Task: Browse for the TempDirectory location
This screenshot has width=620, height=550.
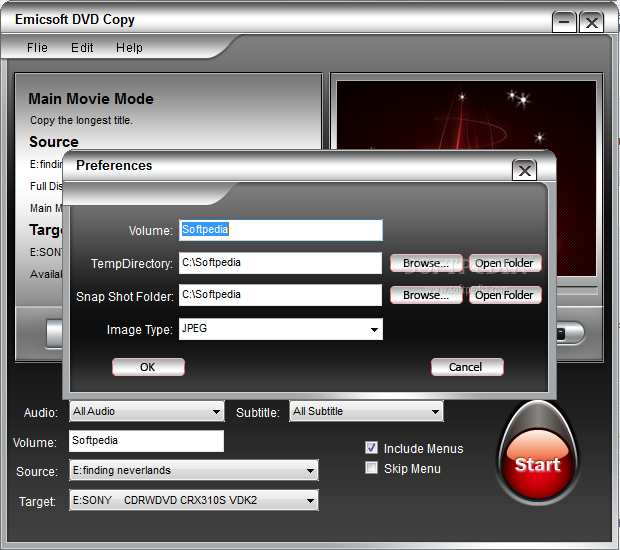Action: tap(426, 263)
